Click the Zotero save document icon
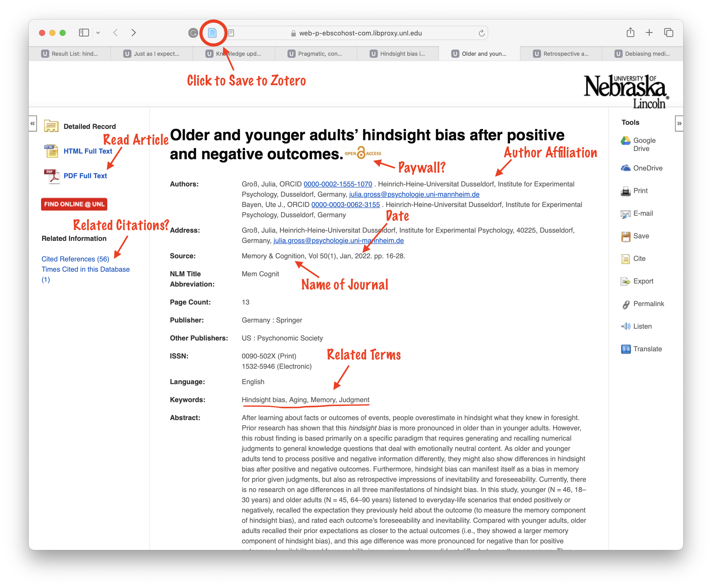Screen dimensions: 712x588 (212, 33)
